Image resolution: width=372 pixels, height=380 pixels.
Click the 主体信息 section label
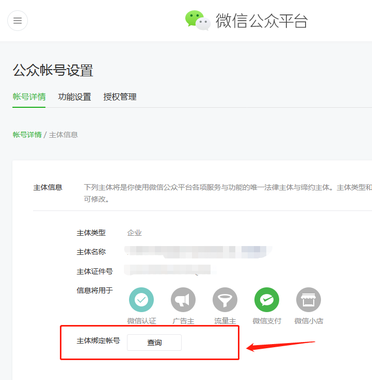[x=48, y=187]
